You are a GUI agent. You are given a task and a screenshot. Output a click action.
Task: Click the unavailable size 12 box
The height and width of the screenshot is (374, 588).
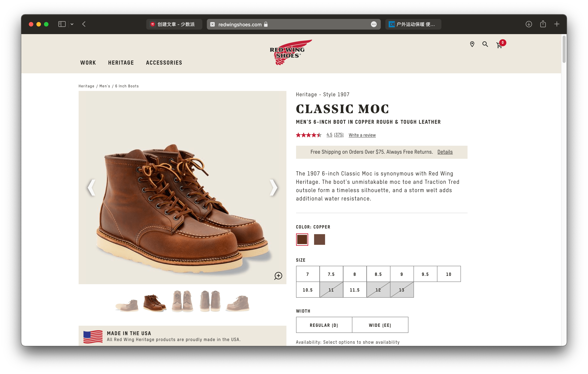coord(378,290)
